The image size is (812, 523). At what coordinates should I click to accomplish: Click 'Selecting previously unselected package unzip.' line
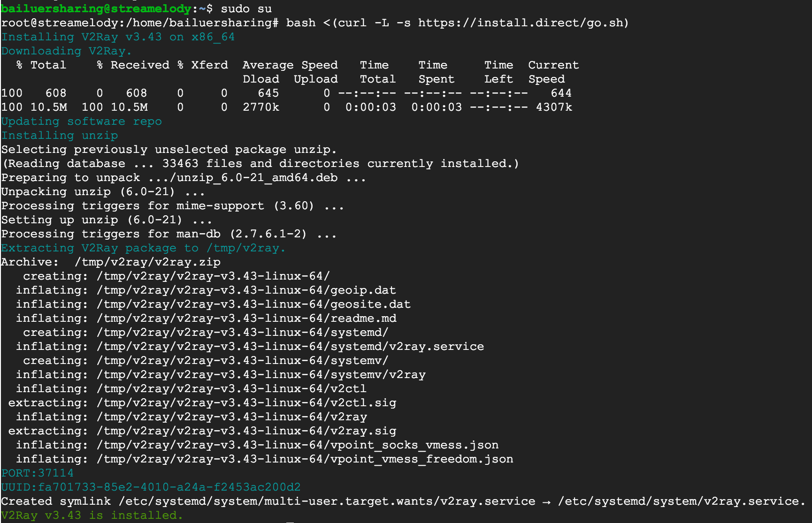pyautogui.click(x=169, y=150)
